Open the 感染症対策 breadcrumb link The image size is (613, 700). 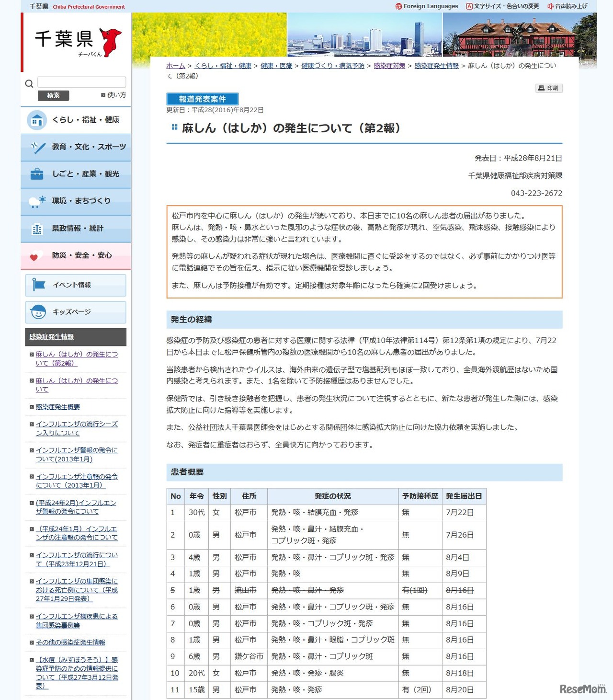tap(388, 66)
